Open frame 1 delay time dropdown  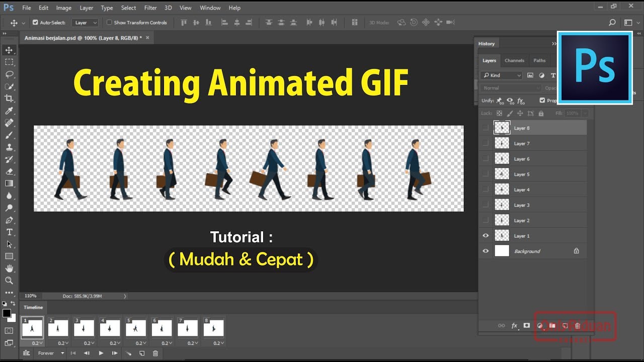tap(36, 343)
